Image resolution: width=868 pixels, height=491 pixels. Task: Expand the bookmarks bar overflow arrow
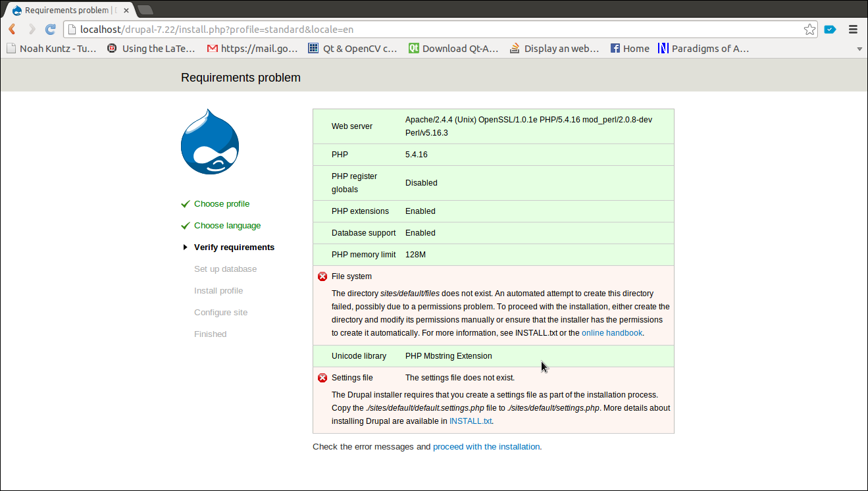pyautogui.click(x=859, y=49)
